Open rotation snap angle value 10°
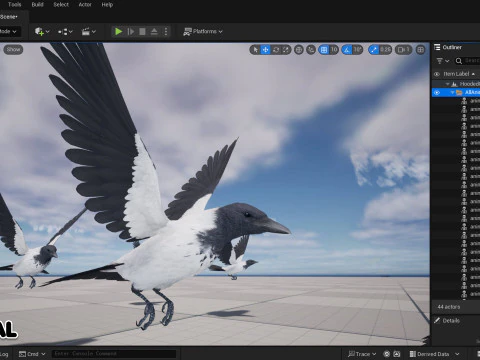The image size is (480, 360). 357,50
